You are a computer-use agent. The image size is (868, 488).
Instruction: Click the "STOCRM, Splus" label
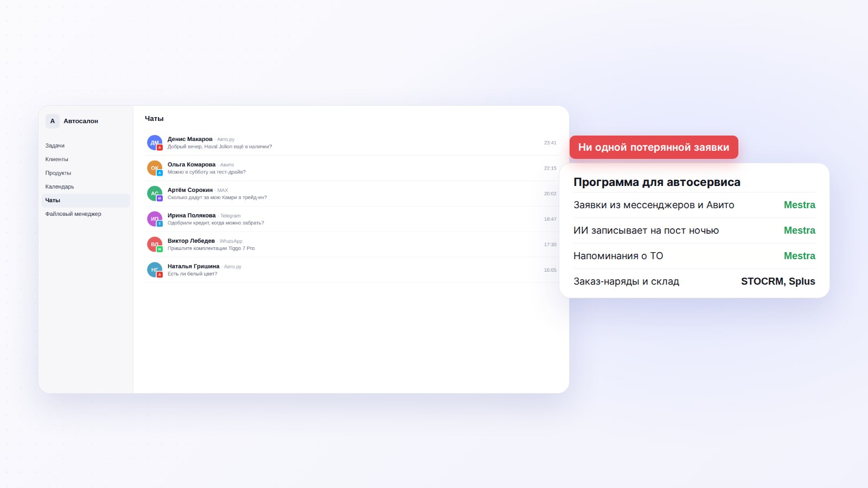(778, 281)
